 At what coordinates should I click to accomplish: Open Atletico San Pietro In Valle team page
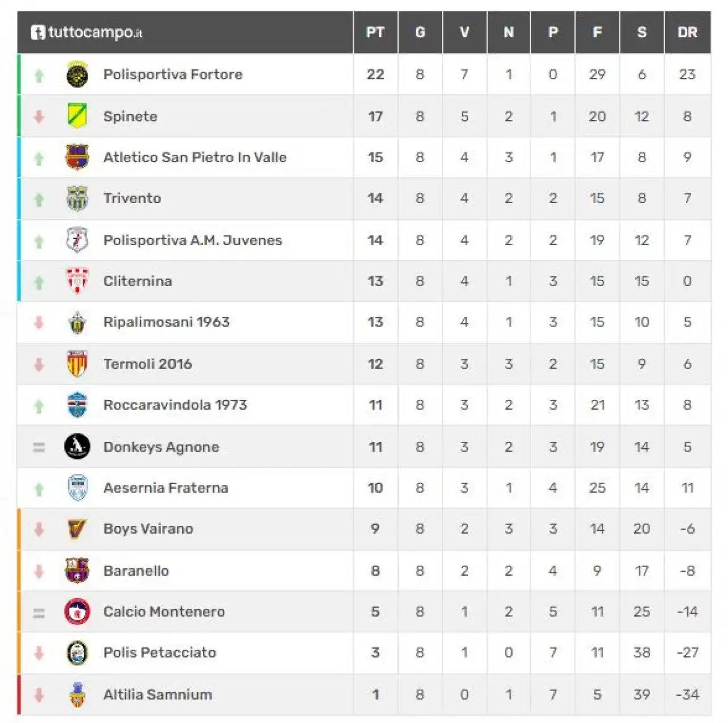[195, 158]
